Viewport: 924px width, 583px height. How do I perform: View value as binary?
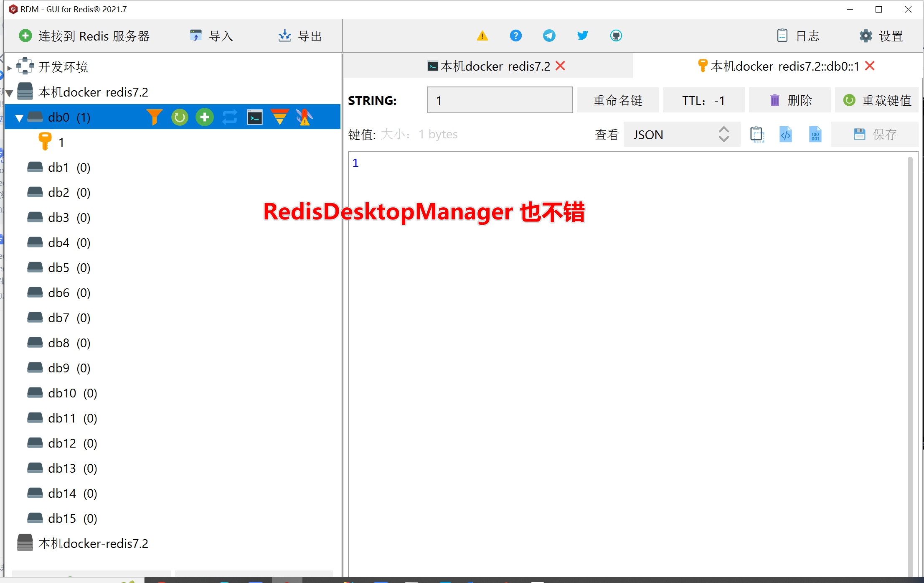tap(815, 134)
